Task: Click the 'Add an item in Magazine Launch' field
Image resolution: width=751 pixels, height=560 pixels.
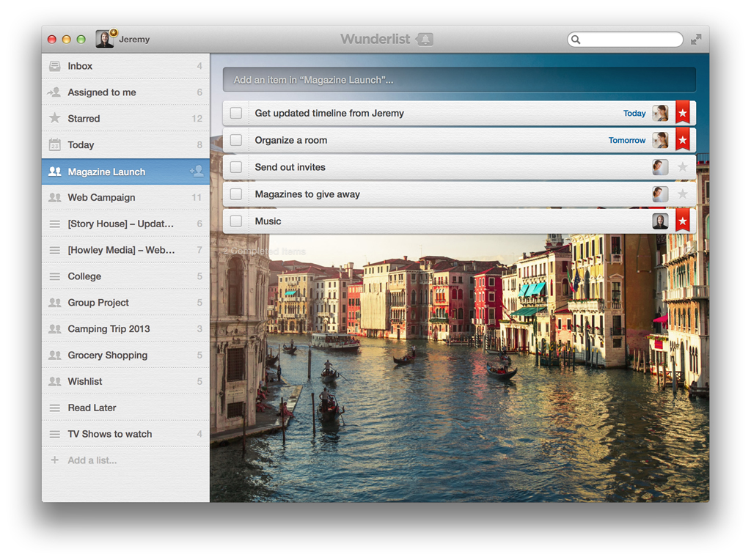Action: [x=458, y=80]
